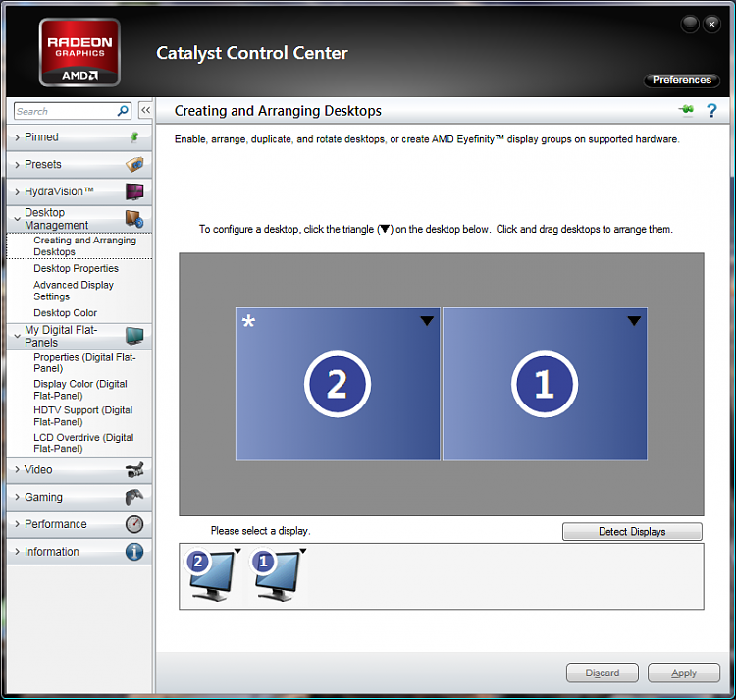This screenshot has width=736, height=700.
Task: Open Properties (Digital Flat-Panel) page
Action: point(84,363)
